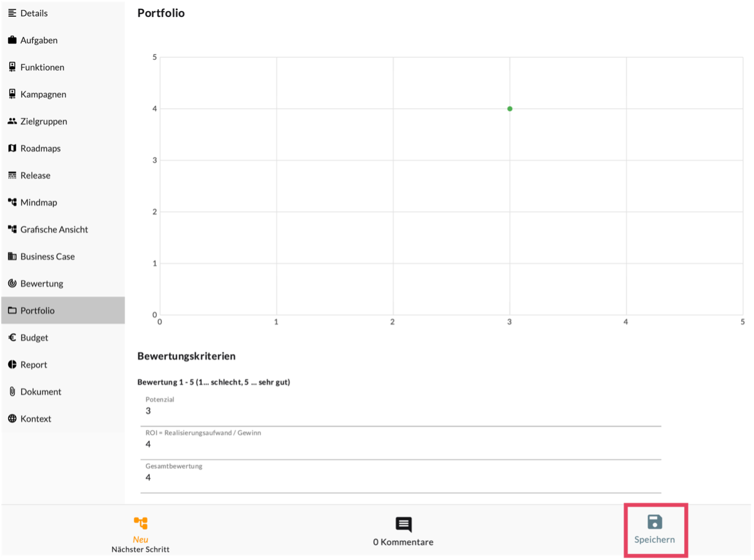Viewport: 754px width, 560px height.
Task: Click the people icon beside Zielgruppen
Action: click(12, 122)
